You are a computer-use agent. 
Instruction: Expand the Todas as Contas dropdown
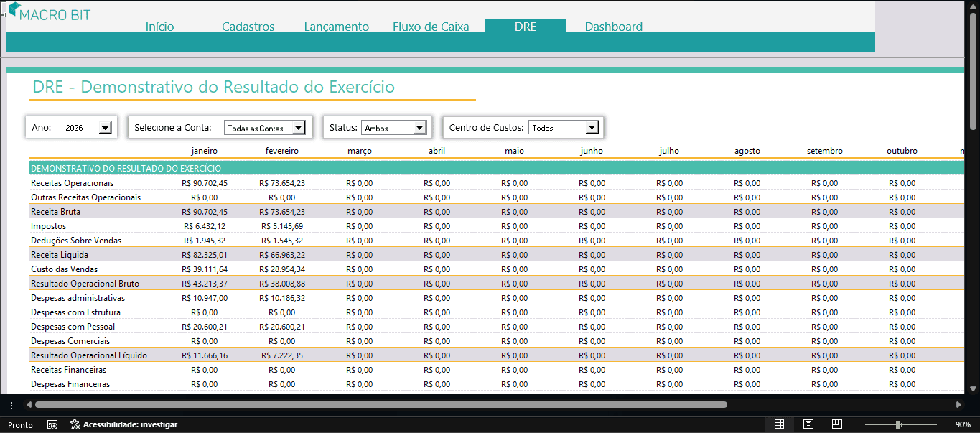[299, 128]
